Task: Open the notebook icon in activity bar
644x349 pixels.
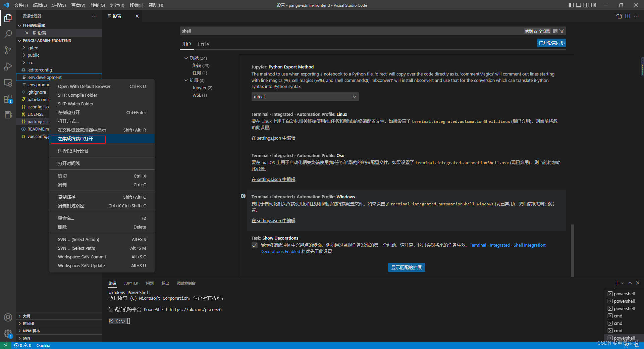Action: (8, 115)
